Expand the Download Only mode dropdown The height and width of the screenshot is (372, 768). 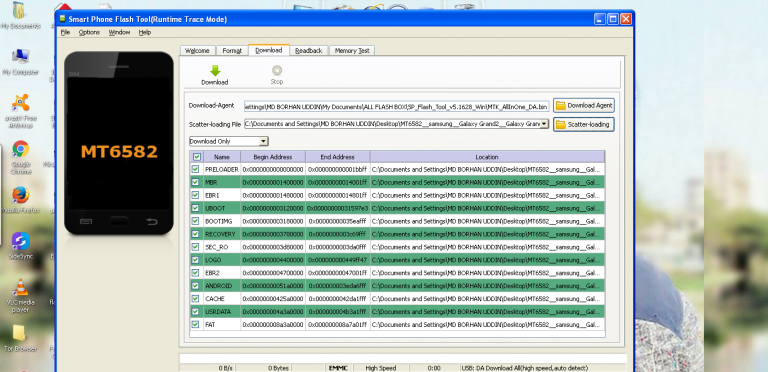click(x=264, y=141)
